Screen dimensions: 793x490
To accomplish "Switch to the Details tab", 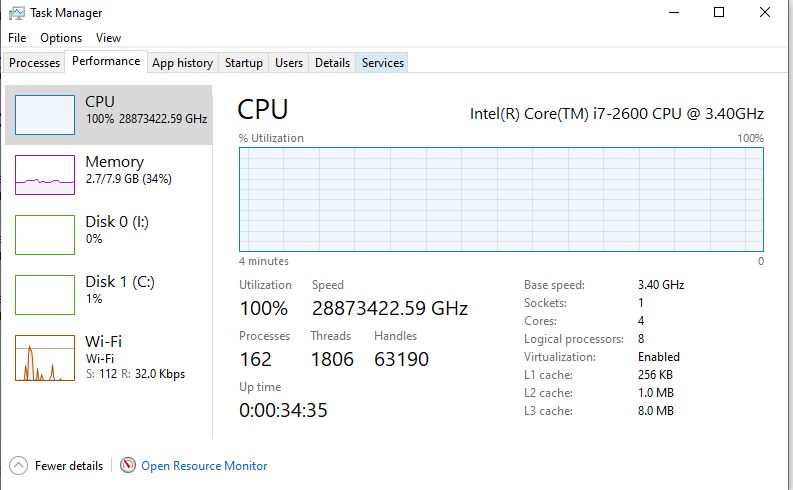I will (x=332, y=63).
